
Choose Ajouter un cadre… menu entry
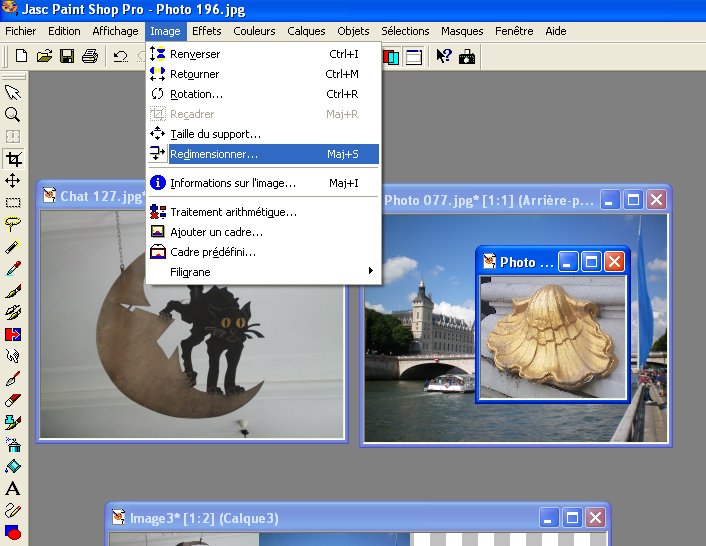(x=264, y=232)
